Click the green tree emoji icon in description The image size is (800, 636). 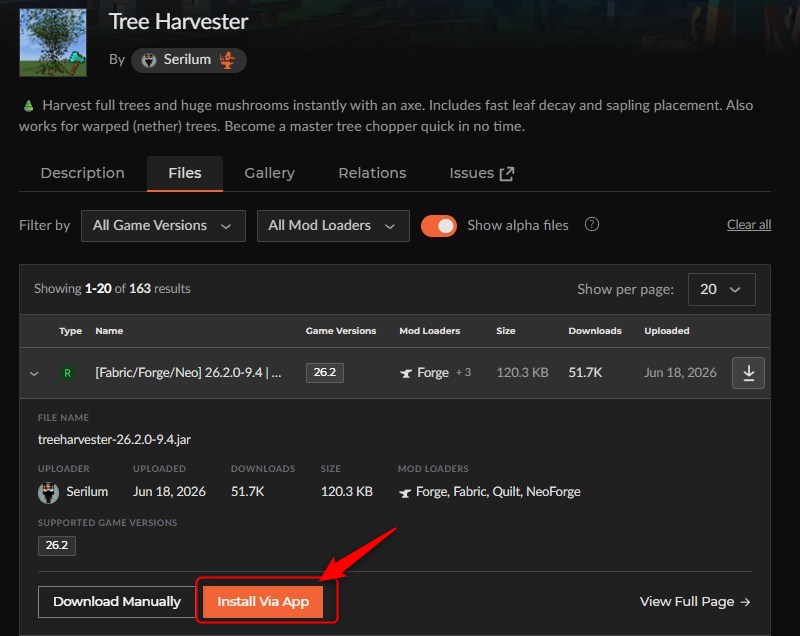(x=29, y=106)
